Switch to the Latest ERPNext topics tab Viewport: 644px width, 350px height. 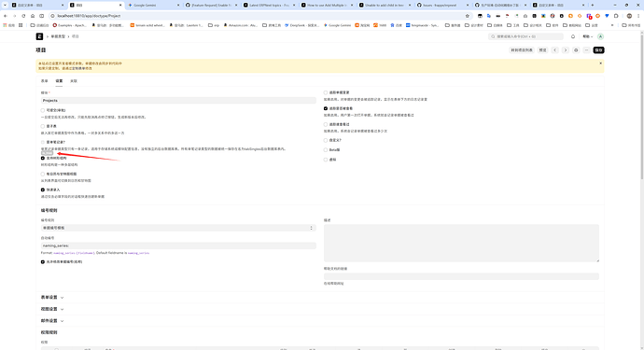[269, 5]
